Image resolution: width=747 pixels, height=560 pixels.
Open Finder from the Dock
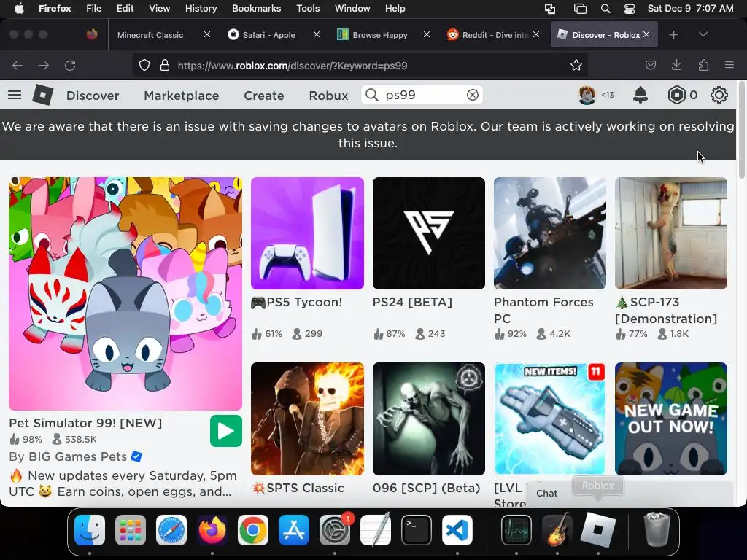(90, 530)
